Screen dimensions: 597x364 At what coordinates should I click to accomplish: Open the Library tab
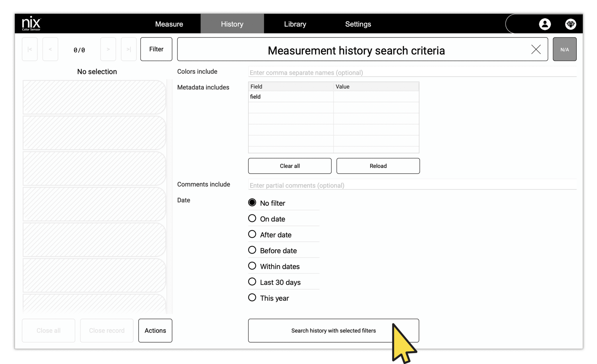click(x=295, y=24)
